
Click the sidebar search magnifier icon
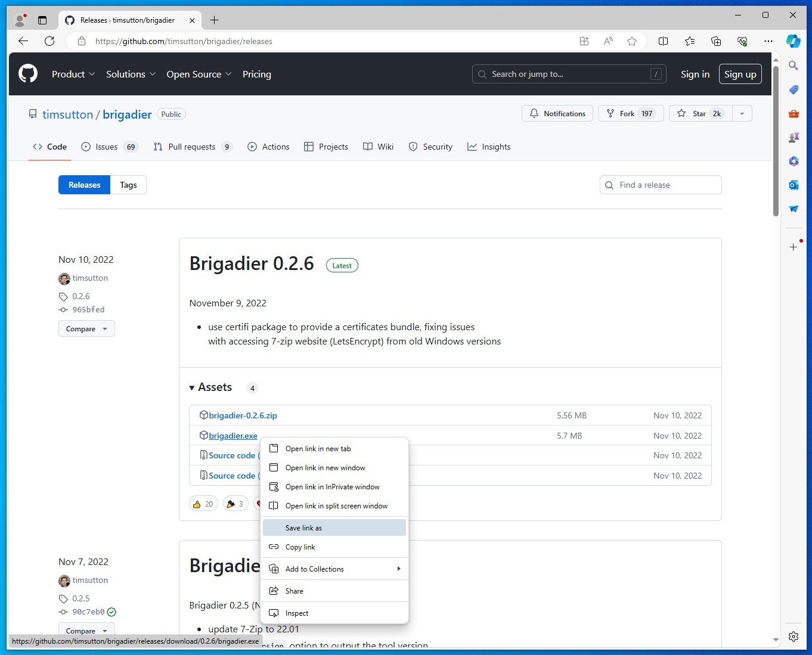(x=794, y=66)
